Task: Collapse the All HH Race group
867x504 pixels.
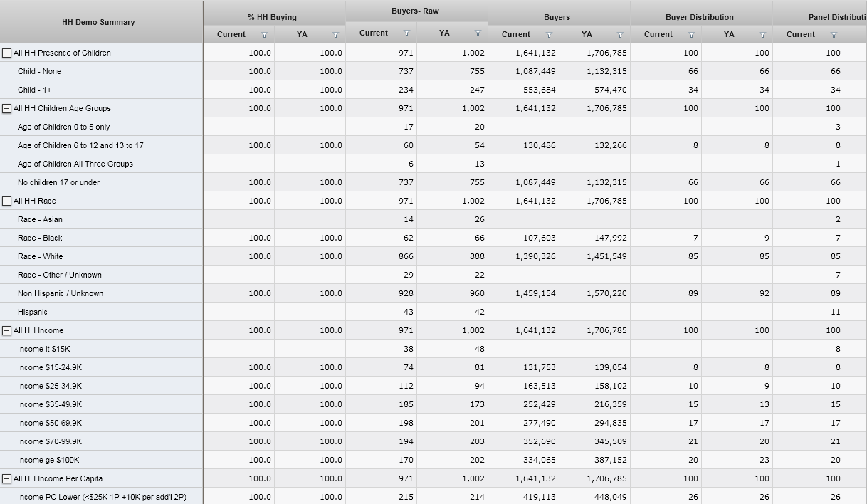Action: coord(7,201)
